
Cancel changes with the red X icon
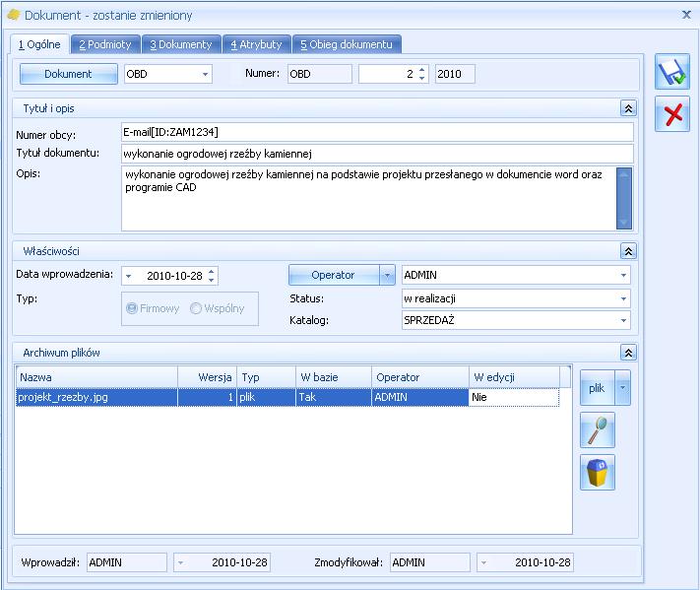coord(672,114)
